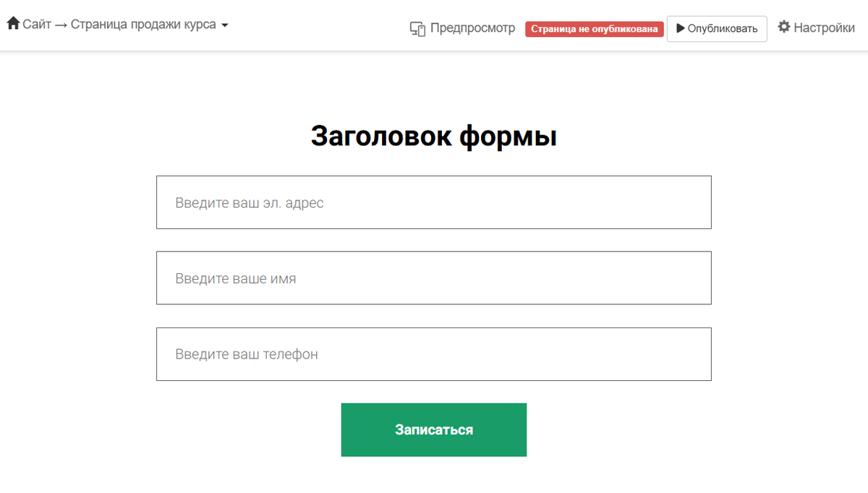868x493 pixels.
Task: Open the Сайт breadcrumb link
Action: coord(37,24)
